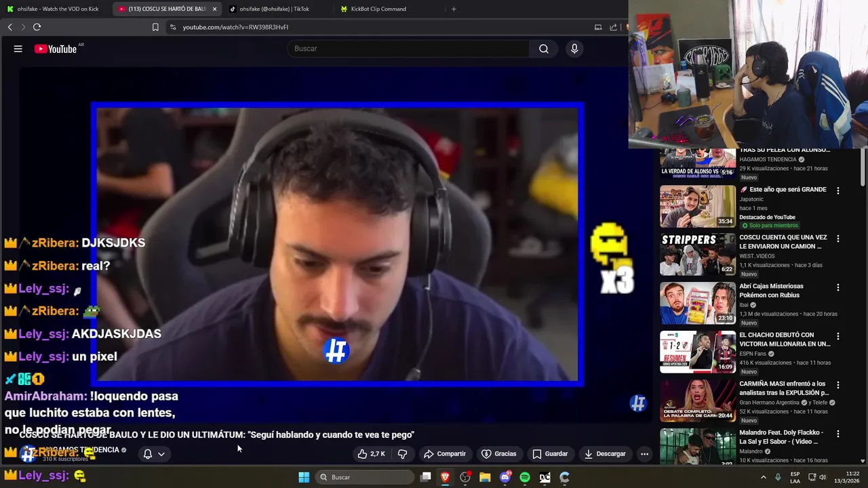868x488 pixels.
Task: Switch to ohsifake TikTok tab
Action: [275, 9]
